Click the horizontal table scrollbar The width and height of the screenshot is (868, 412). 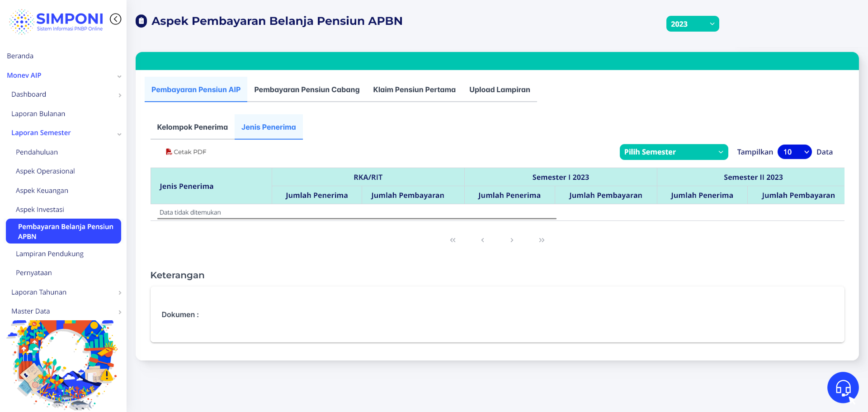coord(357,219)
